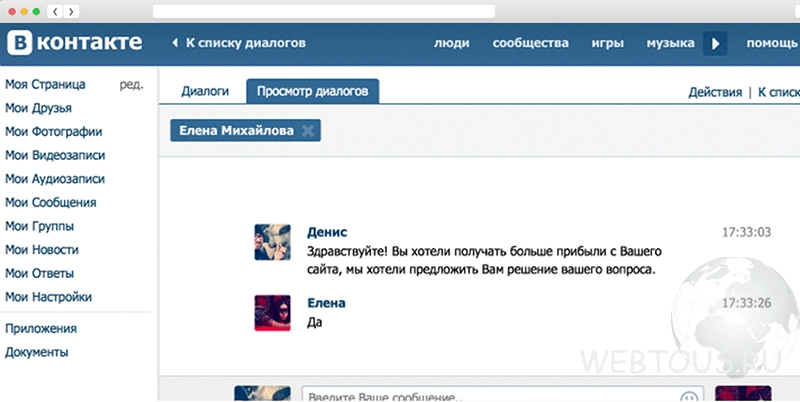Select the Просмотр диалогов tab
This screenshot has height=402, width=800.
coord(312,92)
